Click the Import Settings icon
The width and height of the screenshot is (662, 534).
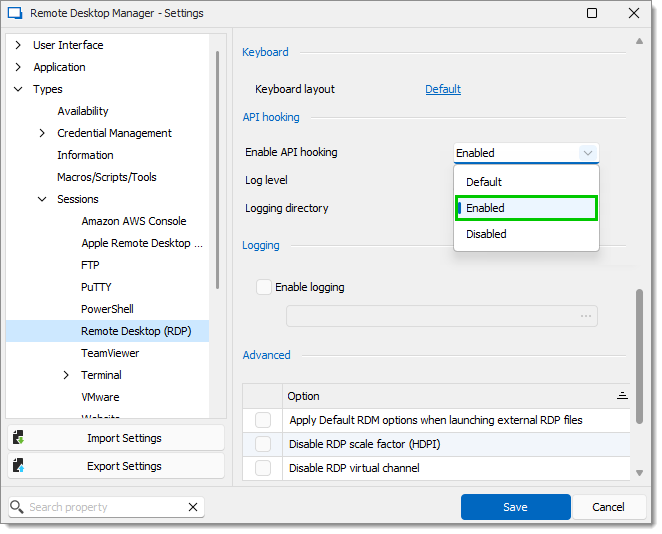pyautogui.click(x=18, y=438)
